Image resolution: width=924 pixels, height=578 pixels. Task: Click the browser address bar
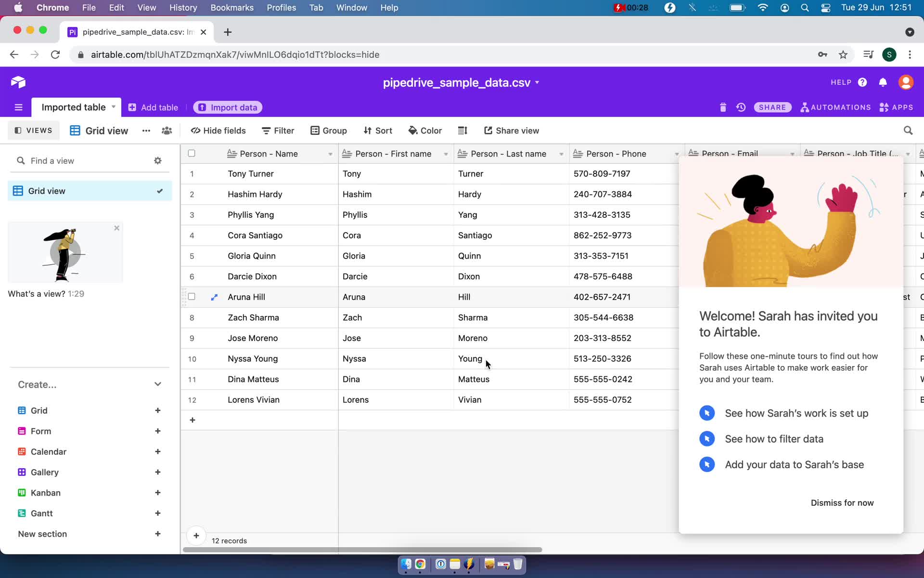[443, 55]
